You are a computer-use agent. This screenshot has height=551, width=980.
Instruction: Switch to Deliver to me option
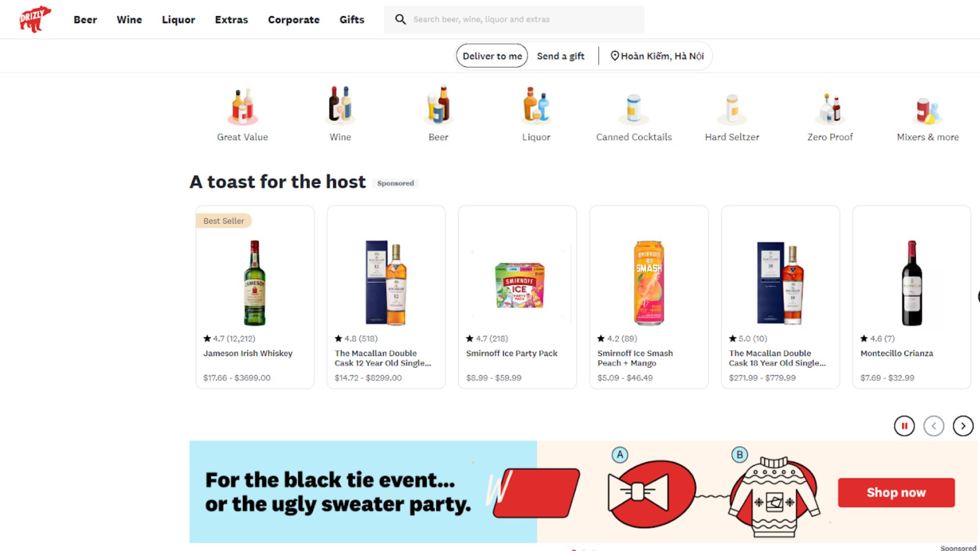(x=492, y=56)
